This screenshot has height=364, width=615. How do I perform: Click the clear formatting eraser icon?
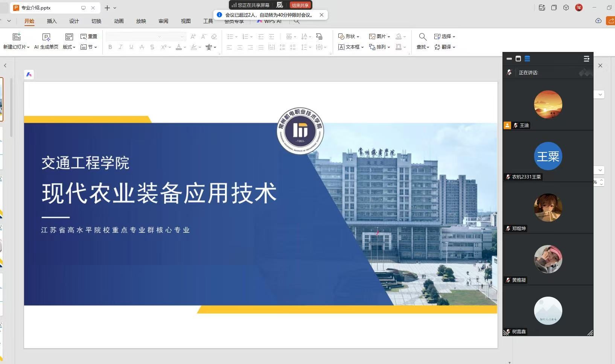[x=214, y=37]
